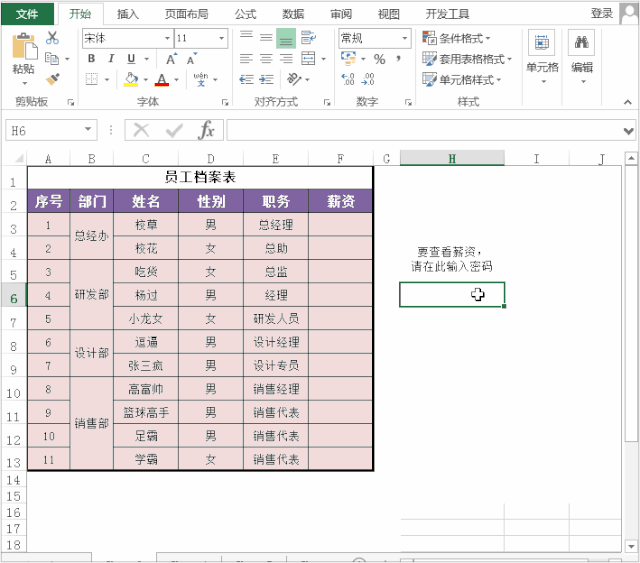Click the Cut scissors icon

pyautogui.click(x=52, y=38)
